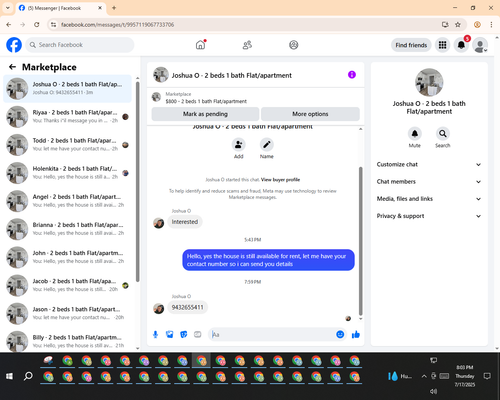The image size is (500, 400).
Task: Open the weather widget in taskbar
Action: (400, 376)
